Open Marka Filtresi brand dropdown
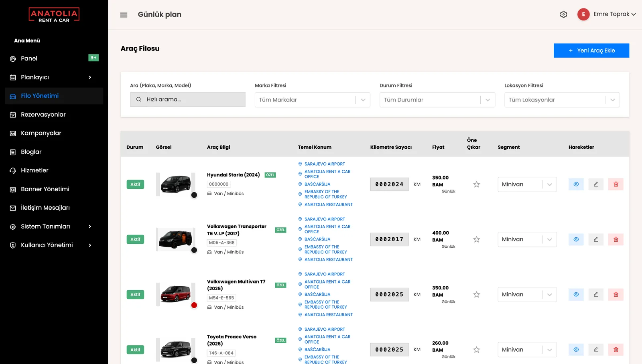Screen dimensions: 642x364 312,100
